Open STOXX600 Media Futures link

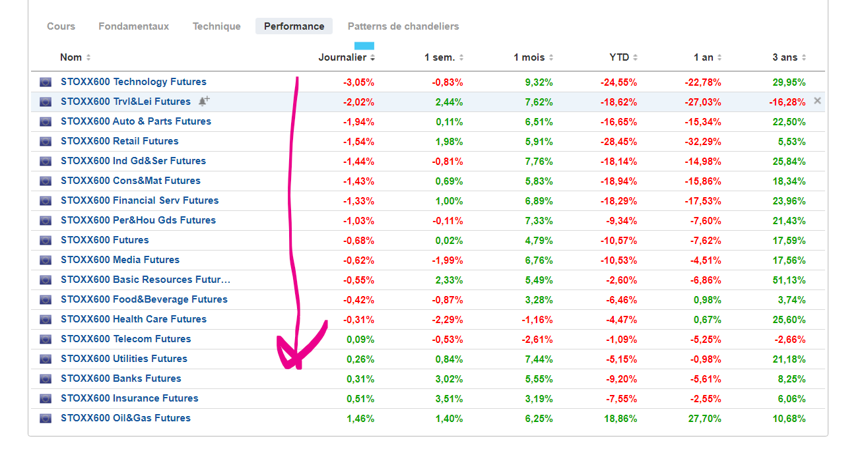tap(120, 260)
